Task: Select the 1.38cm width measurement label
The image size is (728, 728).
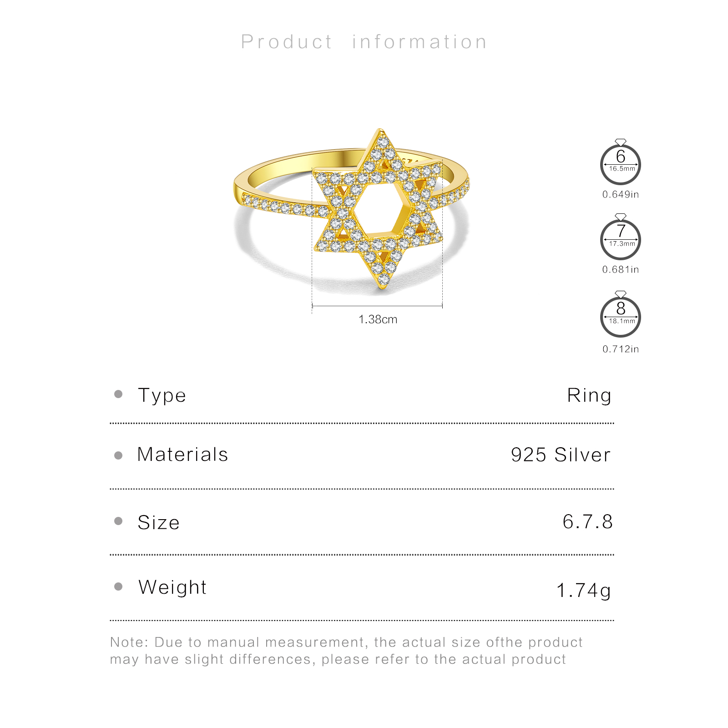Action: tap(378, 319)
